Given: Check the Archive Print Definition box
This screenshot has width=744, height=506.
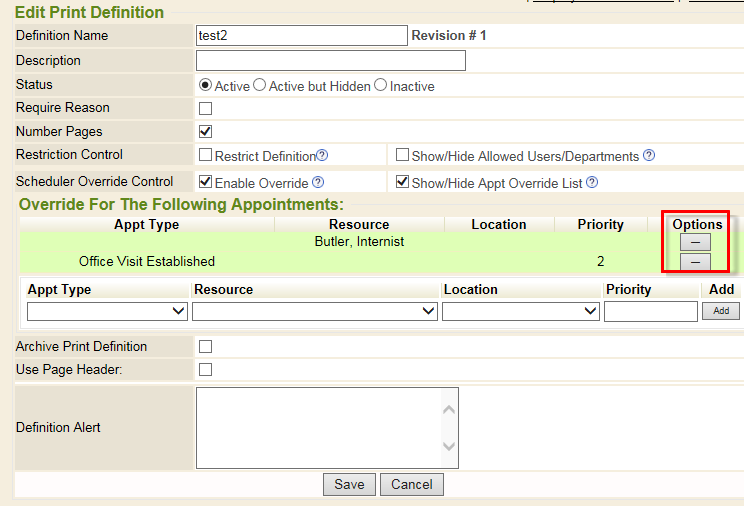Looking at the screenshot, I should [x=206, y=346].
